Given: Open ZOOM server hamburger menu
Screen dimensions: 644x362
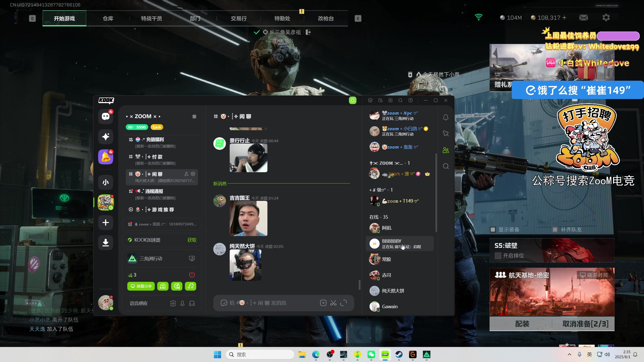Looking at the screenshot, I should click(194, 116).
